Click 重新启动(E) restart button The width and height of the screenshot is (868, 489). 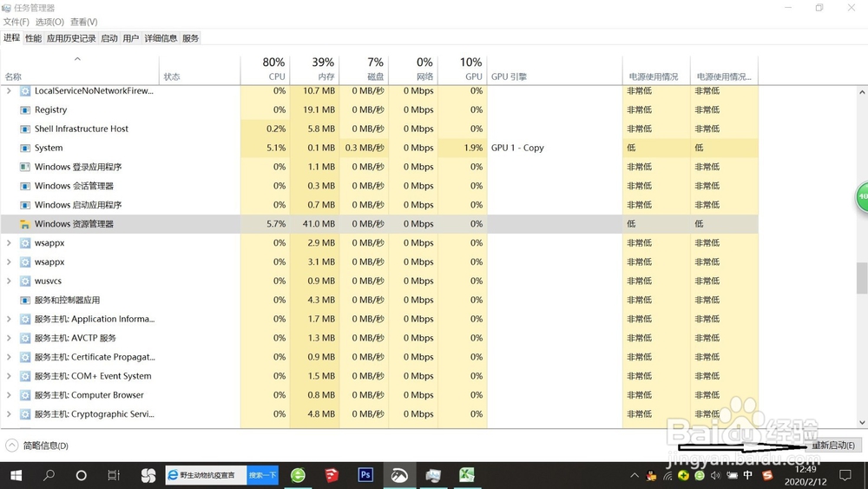[x=833, y=446]
